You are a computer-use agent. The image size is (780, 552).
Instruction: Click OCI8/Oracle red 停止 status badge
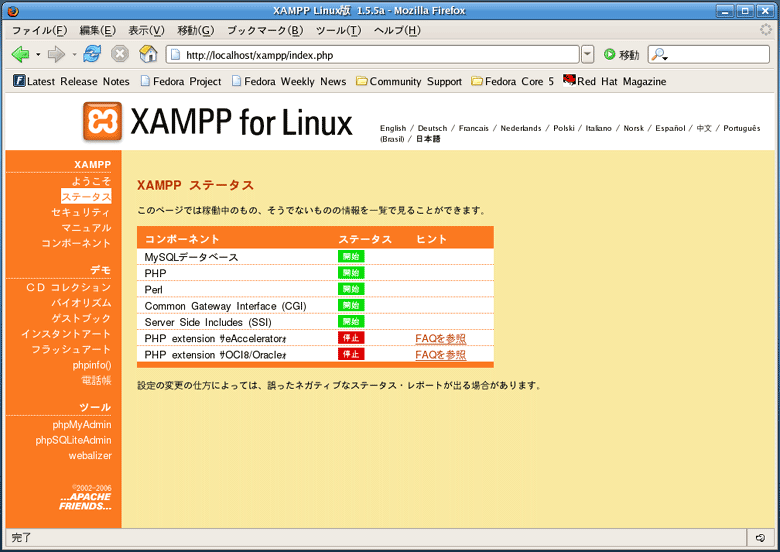tap(351, 354)
